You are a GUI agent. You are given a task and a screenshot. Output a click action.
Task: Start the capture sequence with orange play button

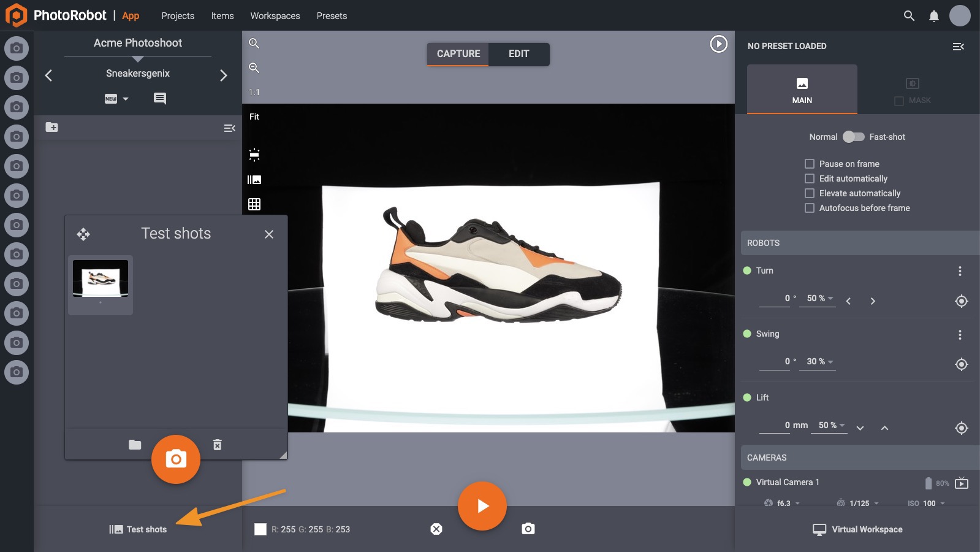coord(482,506)
